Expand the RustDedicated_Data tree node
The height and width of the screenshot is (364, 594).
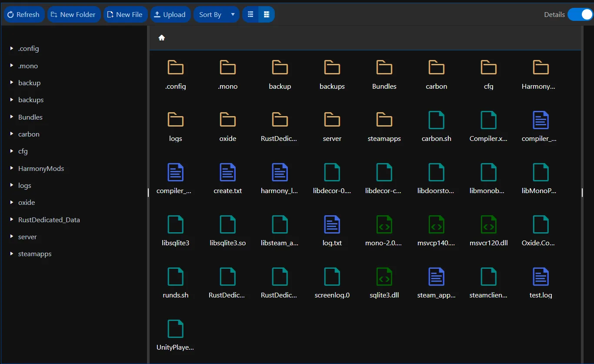coord(12,220)
